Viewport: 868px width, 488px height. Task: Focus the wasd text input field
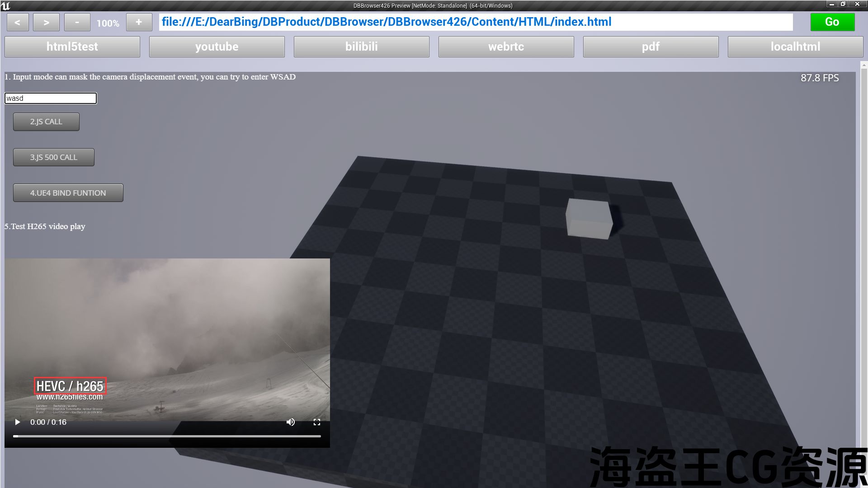[x=51, y=98]
